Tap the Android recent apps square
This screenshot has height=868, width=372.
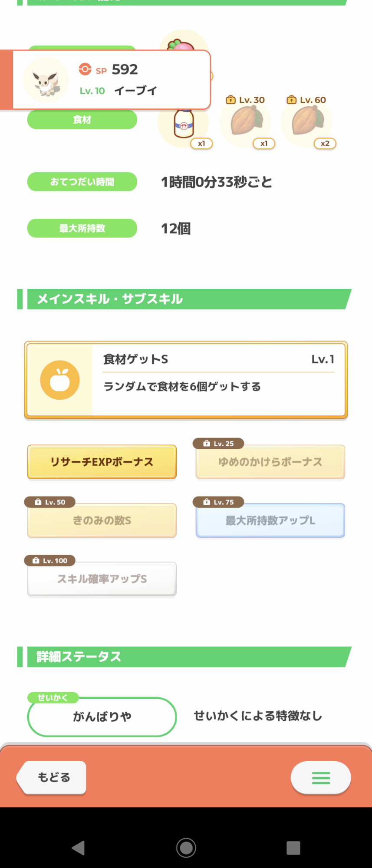[293, 848]
